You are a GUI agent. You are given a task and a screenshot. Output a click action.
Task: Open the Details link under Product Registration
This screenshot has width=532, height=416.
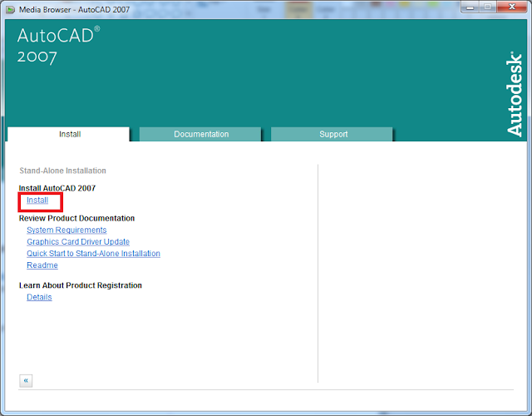pyautogui.click(x=39, y=297)
